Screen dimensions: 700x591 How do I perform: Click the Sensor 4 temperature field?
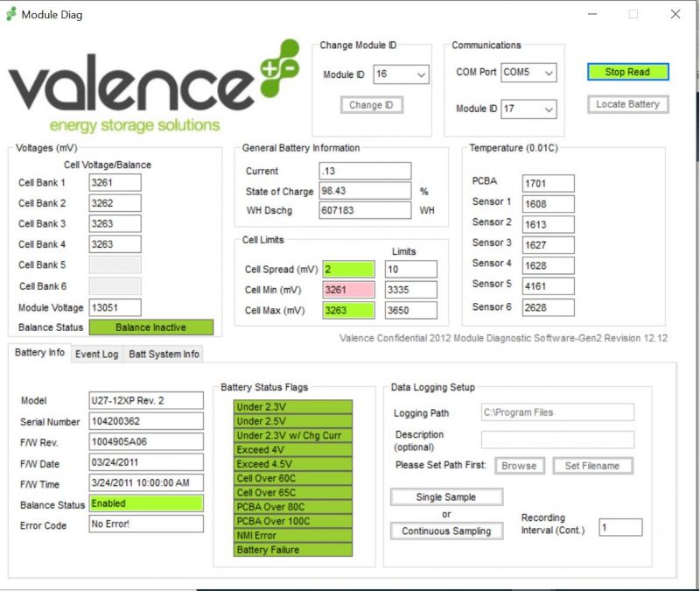(x=549, y=266)
